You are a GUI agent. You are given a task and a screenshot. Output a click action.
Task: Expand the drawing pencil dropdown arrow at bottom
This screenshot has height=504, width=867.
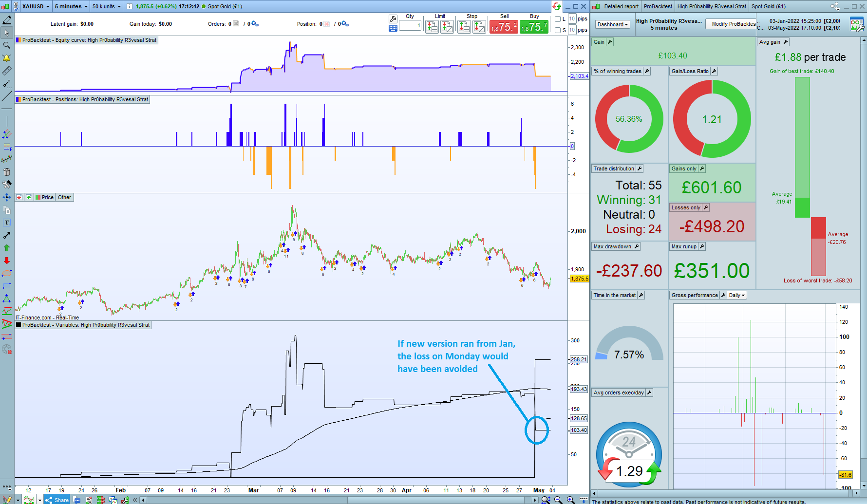click(x=17, y=500)
